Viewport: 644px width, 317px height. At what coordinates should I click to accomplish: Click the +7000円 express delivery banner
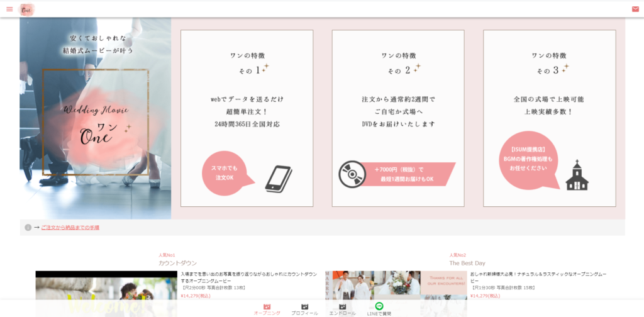point(407,174)
